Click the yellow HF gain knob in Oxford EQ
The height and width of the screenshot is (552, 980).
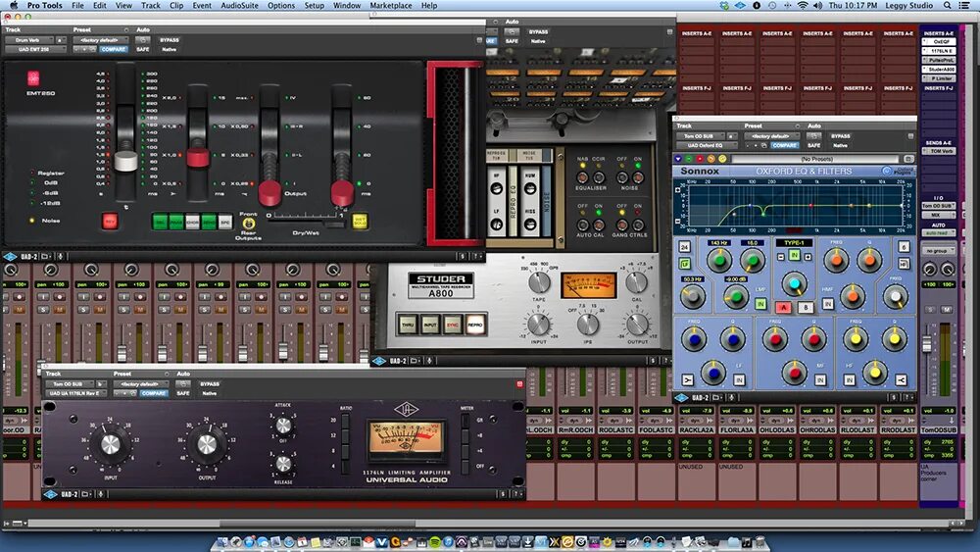(x=875, y=372)
